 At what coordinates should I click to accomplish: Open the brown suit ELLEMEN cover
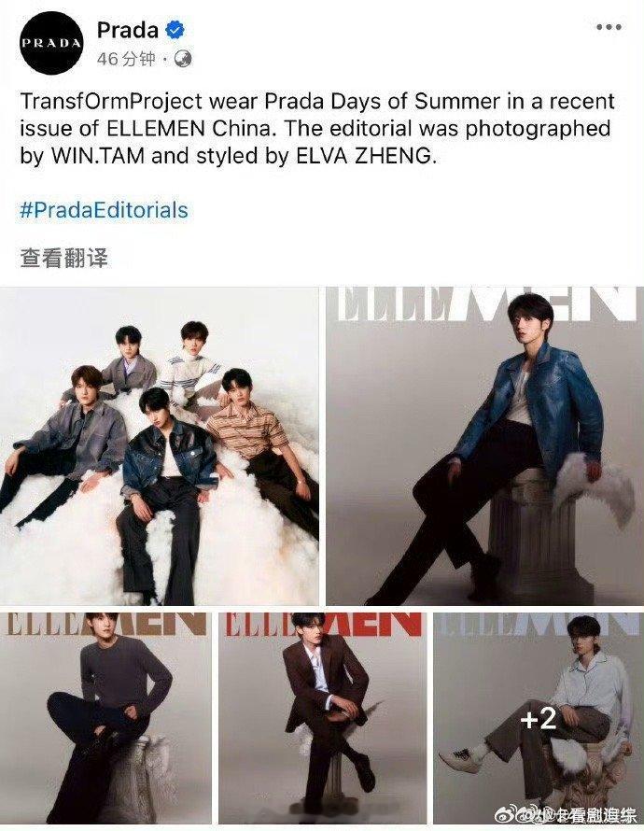323,718
